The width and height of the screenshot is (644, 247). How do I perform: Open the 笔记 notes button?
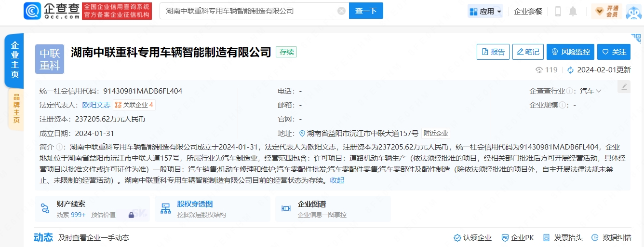[528, 52]
